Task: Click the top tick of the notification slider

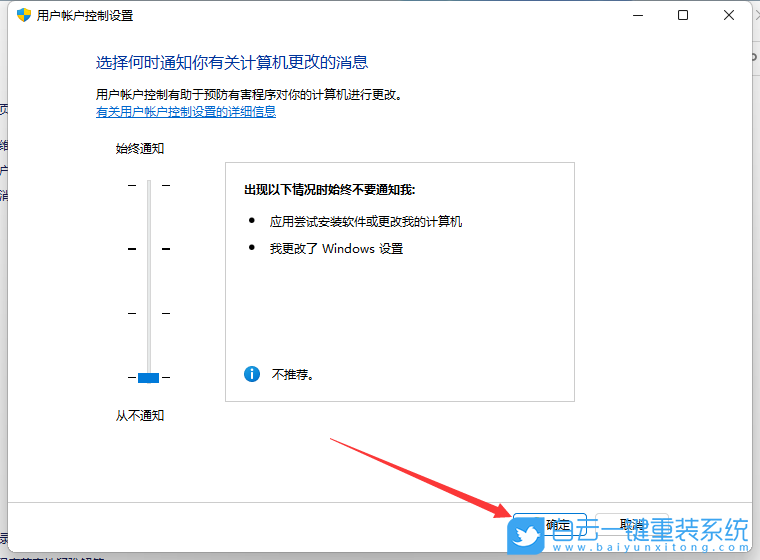Action: click(x=149, y=185)
